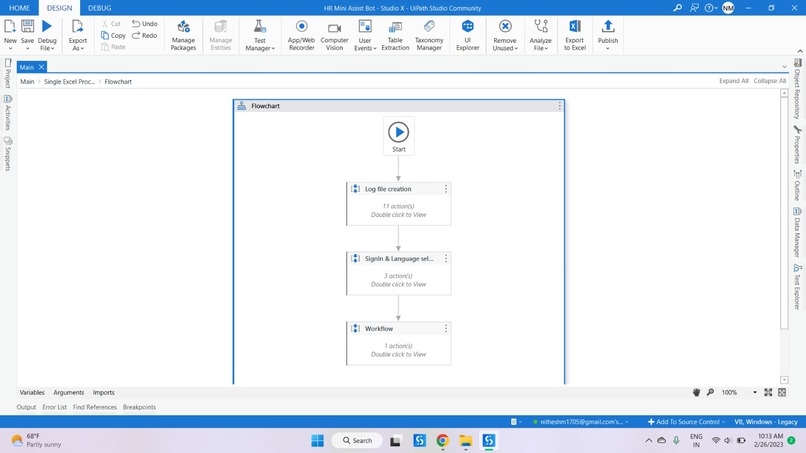Open Manage Packages
This screenshot has height=453, width=806.
tap(184, 34)
